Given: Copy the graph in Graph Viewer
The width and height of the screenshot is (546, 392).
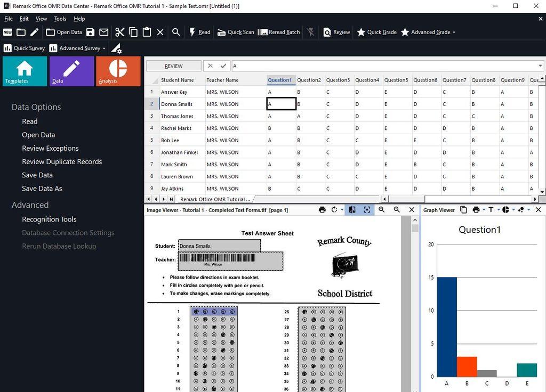Looking at the screenshot, I should pyautogui.click(x=463, y=210).
